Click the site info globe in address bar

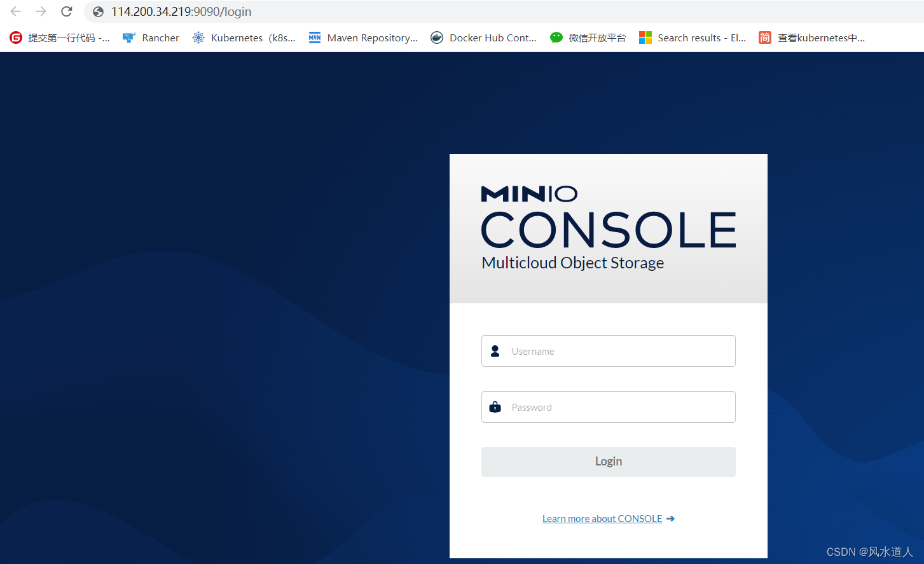click(97, 11)
